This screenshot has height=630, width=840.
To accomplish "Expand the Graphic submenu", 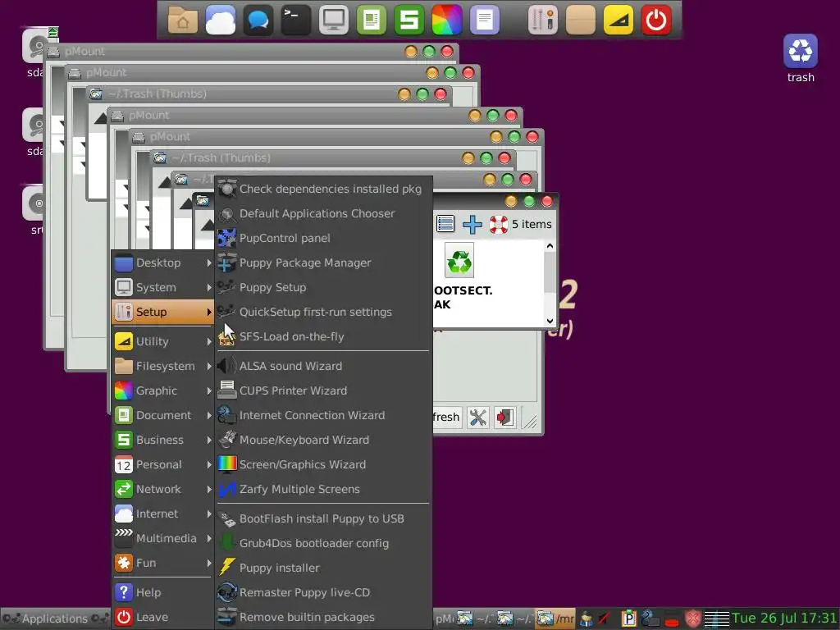I will point(163,390).
